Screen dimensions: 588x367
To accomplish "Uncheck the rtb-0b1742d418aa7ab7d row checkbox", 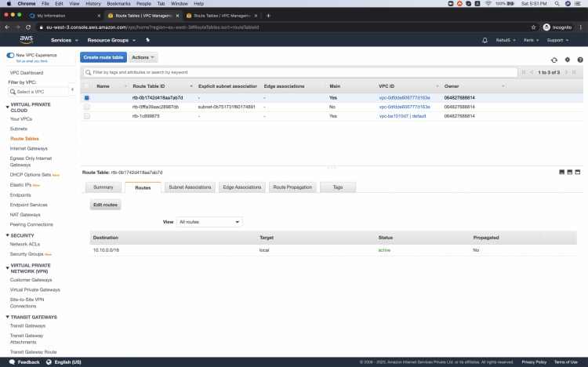I will [87, 97].
